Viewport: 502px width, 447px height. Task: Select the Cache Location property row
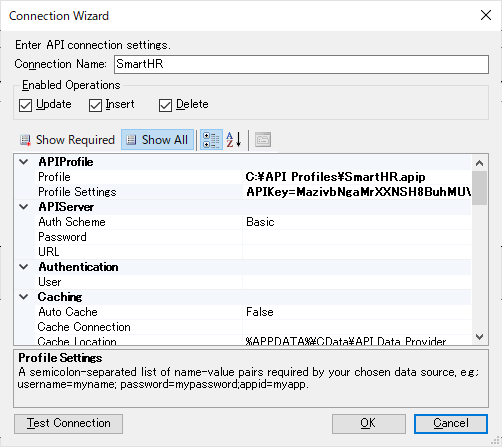(253, 340)
